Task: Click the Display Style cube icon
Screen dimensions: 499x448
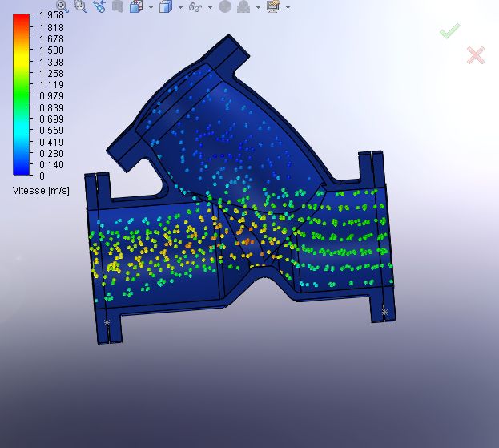Action: pyautogui.click(x=166, y=6)
